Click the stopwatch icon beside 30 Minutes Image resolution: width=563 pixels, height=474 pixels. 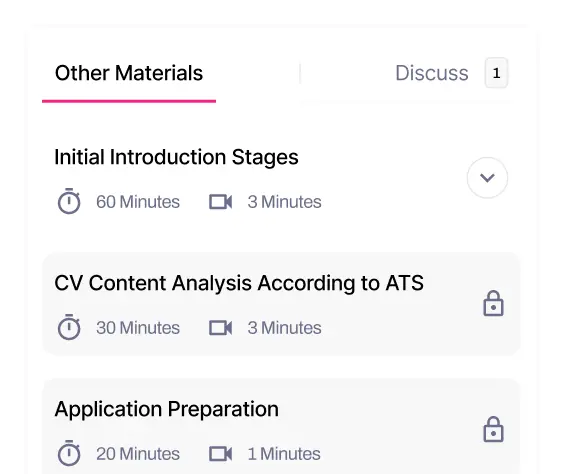click(69, 327)
